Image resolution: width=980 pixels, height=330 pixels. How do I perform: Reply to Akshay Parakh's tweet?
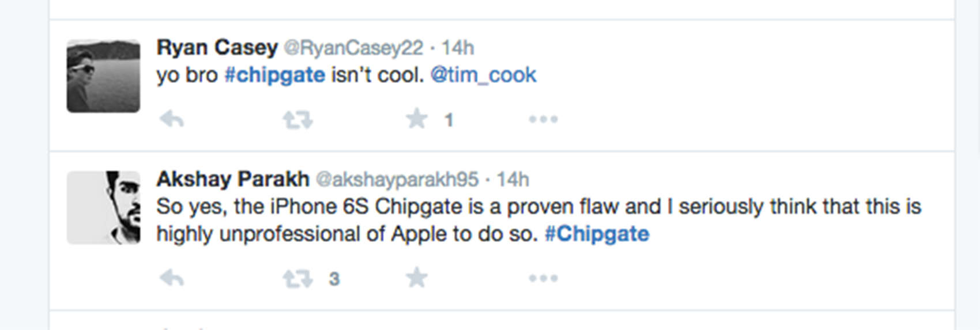click(172, 279)
